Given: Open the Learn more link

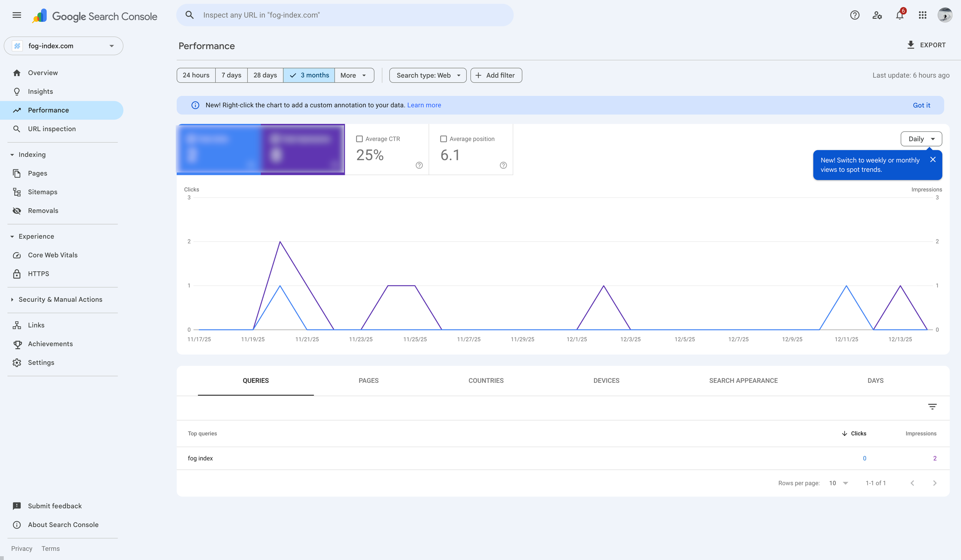Looking at the screenshot, I should pos(424,105).
